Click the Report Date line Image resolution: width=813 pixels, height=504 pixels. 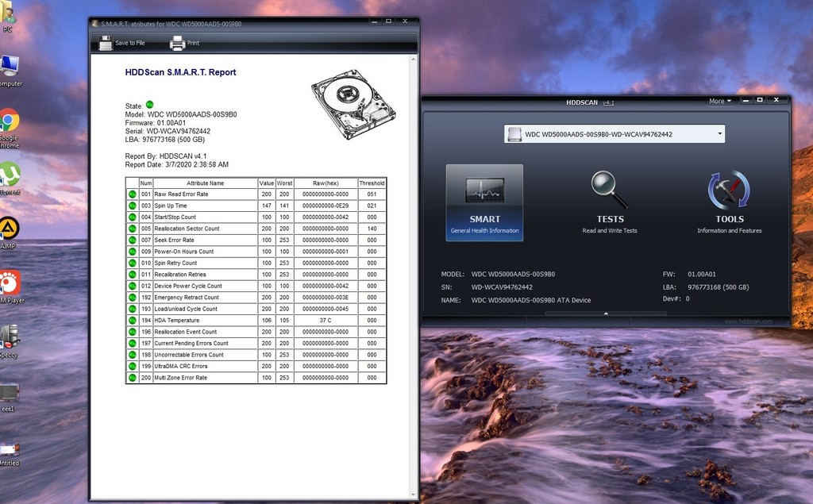pos(177,164)
